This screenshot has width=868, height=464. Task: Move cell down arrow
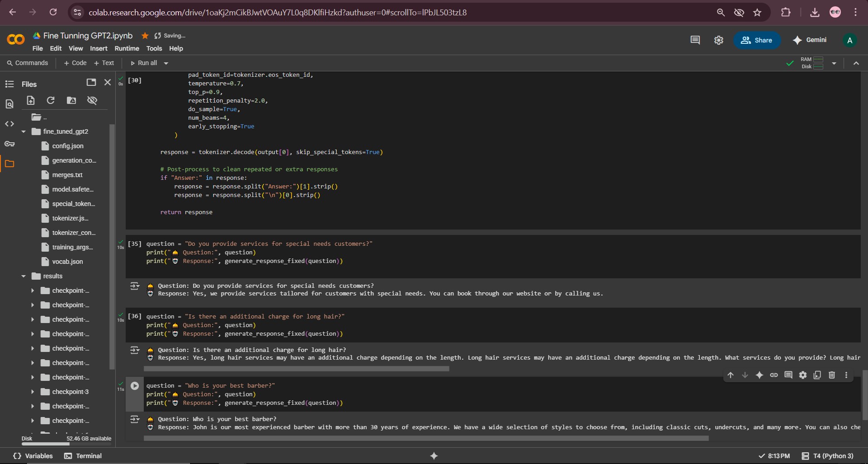pos(745,375)
